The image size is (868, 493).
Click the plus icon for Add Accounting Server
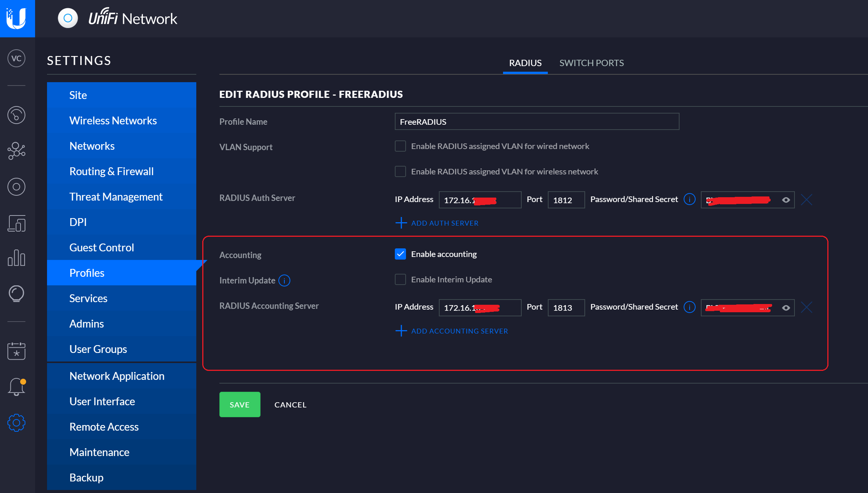point(401,331)
